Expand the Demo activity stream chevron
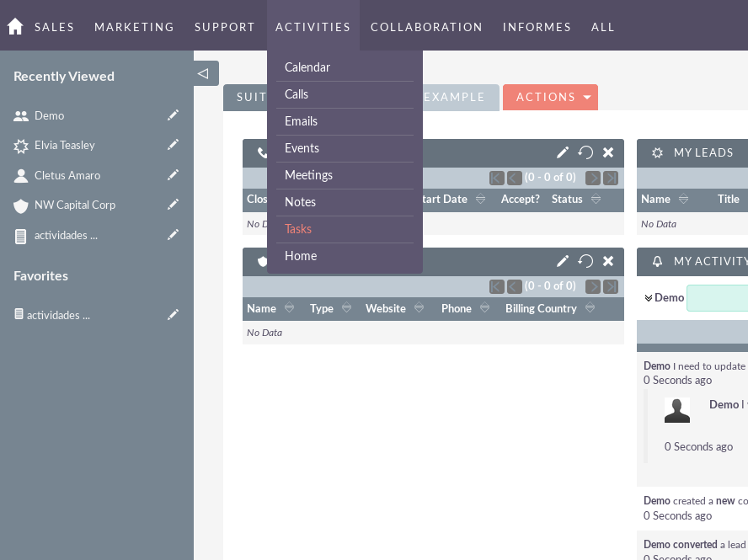The image size is (748, 560). [x=649, y=298]
